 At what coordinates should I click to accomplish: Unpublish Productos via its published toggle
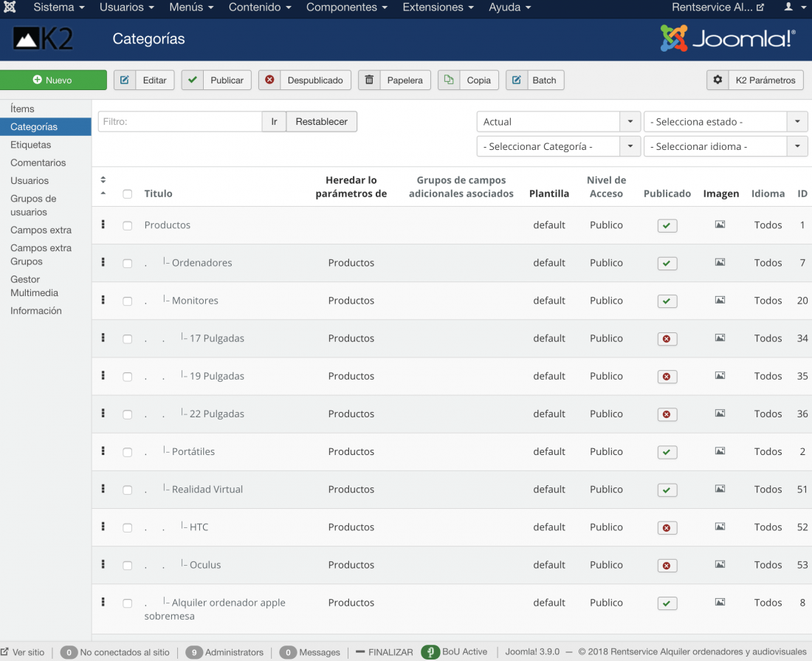point(667,225)
